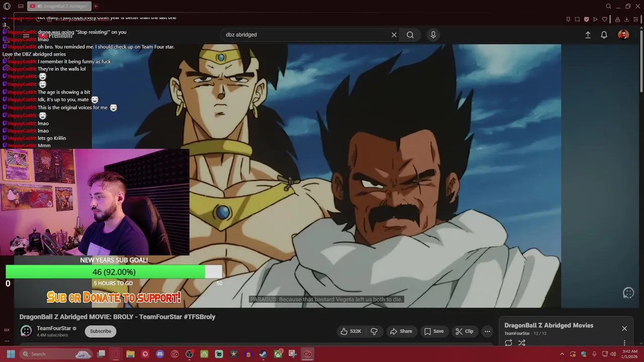This screenshot has height=362, width=644.
Task: Open Task View from taskbar
Action: click(x=101, y=354)
